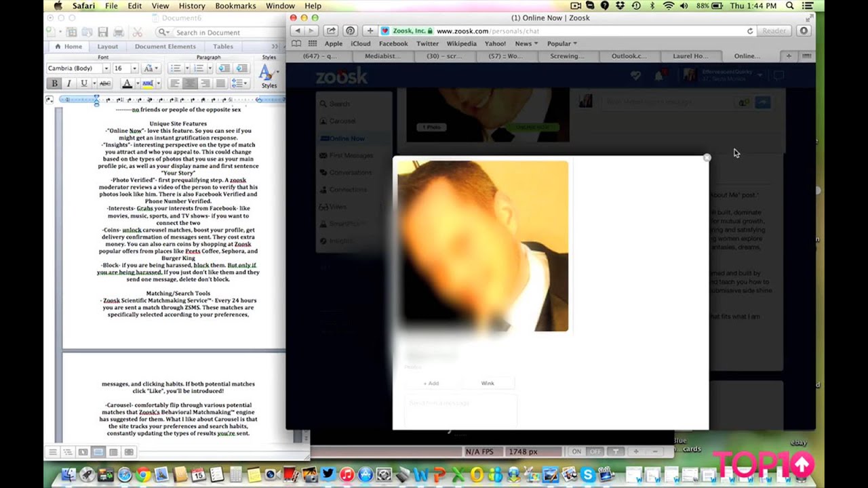Switch to the Mediabist... Safari tab
This screenshot has height=488, width=868.
382,56
